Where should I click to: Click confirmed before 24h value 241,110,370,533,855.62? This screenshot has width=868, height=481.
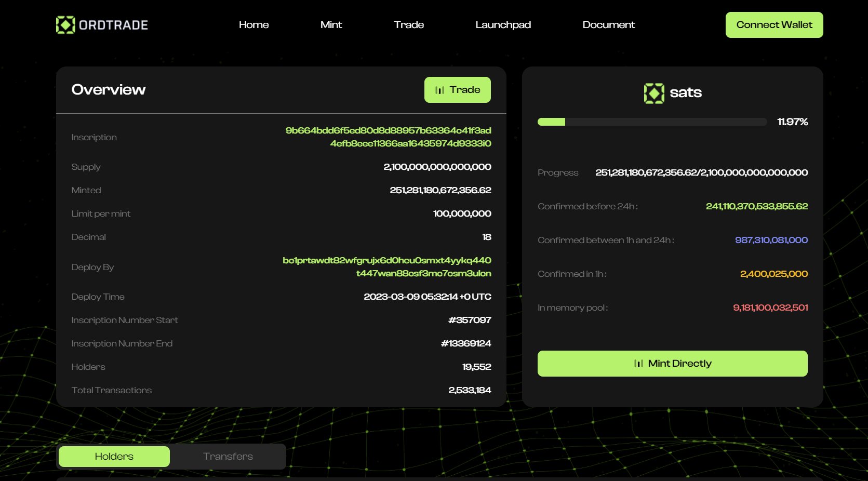757,206
